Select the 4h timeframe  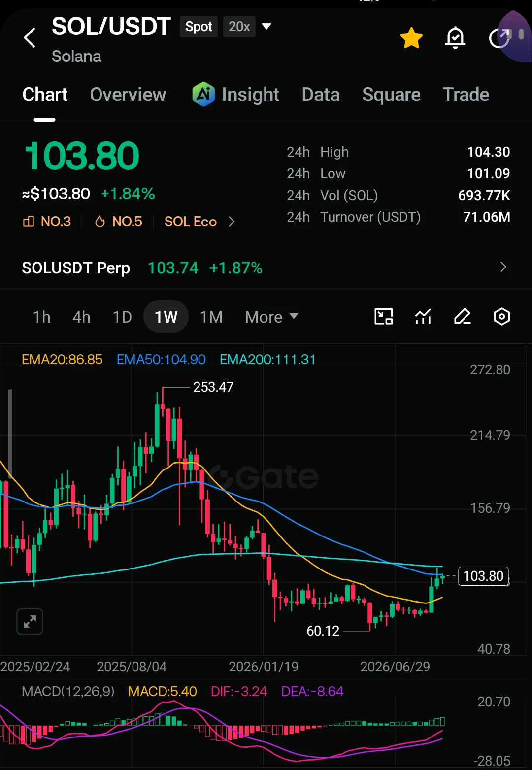[x=81, y=317]
